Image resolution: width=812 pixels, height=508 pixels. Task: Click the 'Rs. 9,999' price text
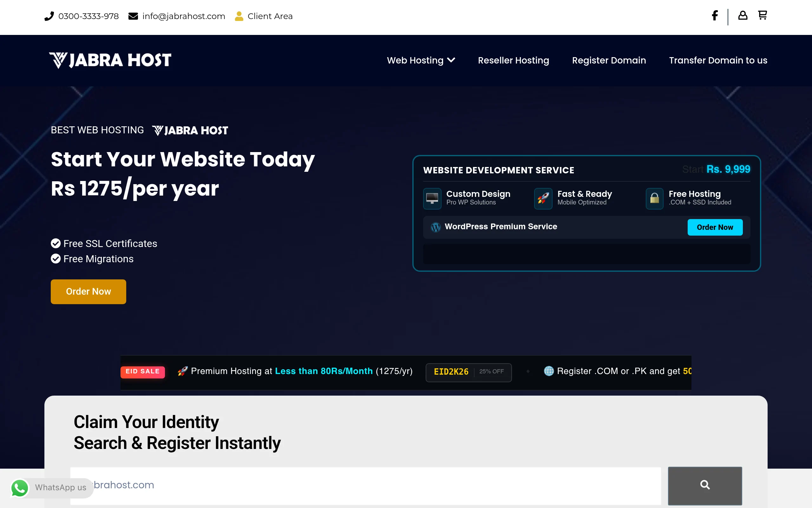pos(728,169)
